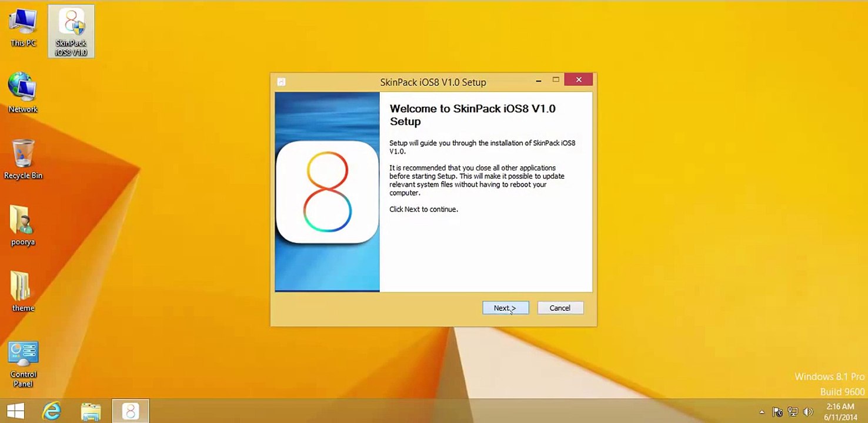Click 'Click Next to continue.' text
The height and width of the screenshot is (423, 868).
coord(423,209)
